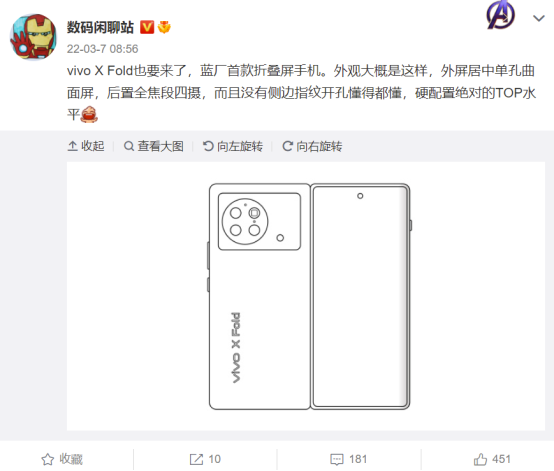554x471 pixels.
Task: Rotate image left with 向左旋转
Action: pyautogui.click(x=233, y=146)
